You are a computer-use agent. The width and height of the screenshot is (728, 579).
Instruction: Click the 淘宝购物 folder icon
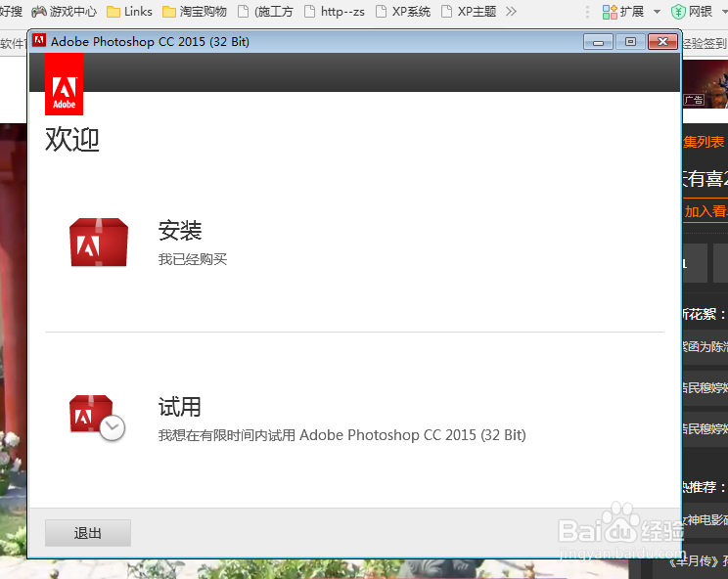169,12
